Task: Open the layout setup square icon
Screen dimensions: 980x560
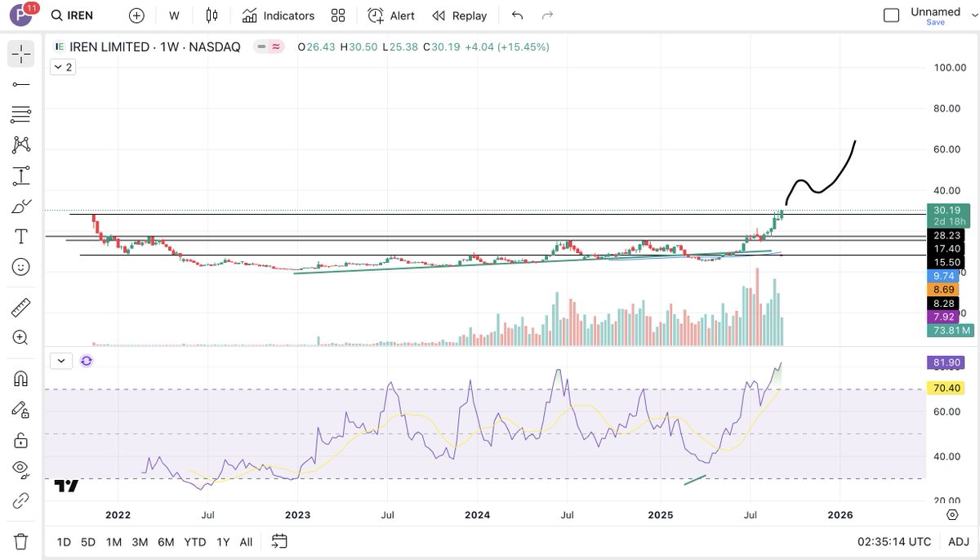Action: (892, 16)
